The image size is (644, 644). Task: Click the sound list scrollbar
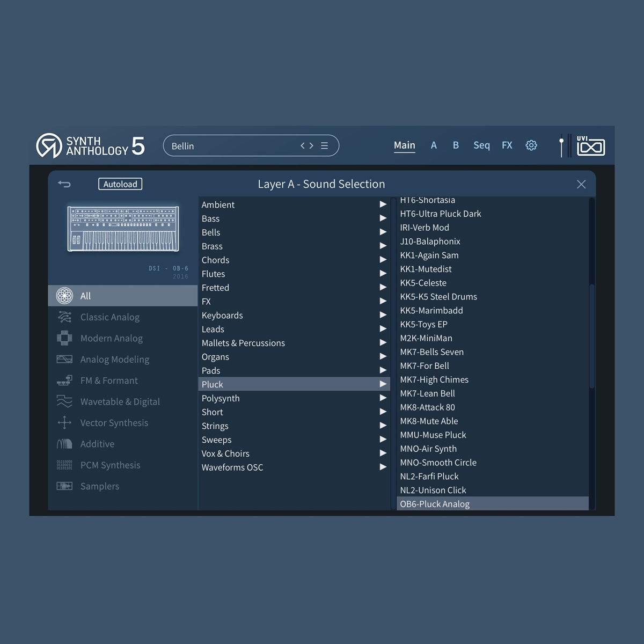pos(592,336)
